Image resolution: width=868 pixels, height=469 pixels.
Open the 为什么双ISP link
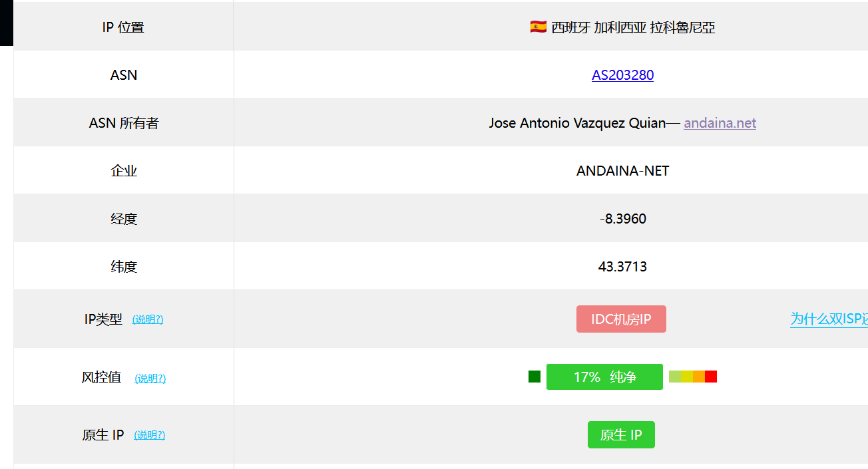[829, 319]
